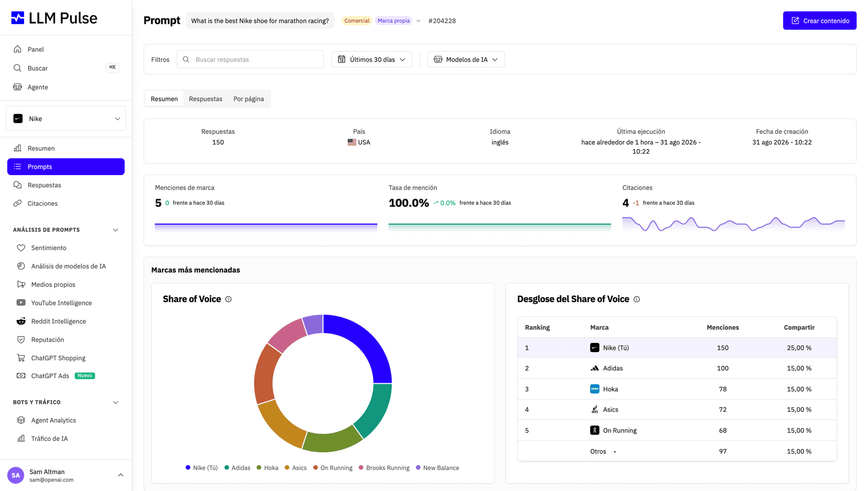Viewport: 868px width, 491px height.
Task: Expand the Sam Altman account menu chevron
Action: [x=120, y=475]
